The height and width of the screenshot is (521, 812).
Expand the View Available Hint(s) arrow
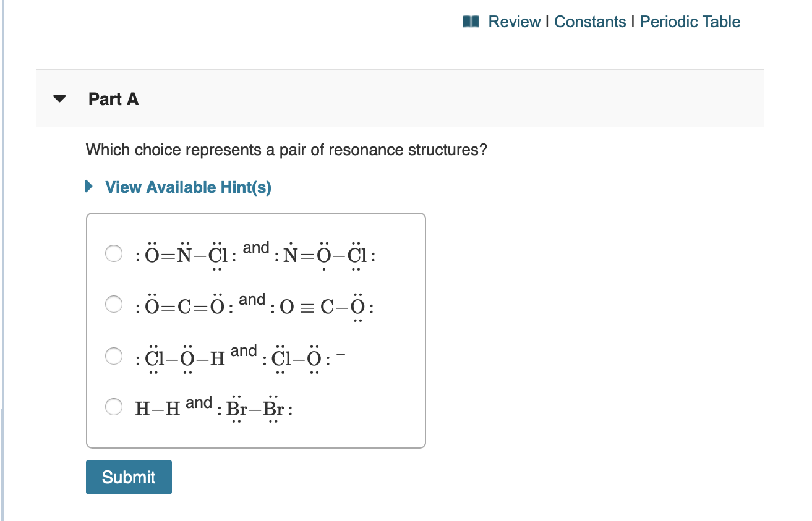click(90, 187)
